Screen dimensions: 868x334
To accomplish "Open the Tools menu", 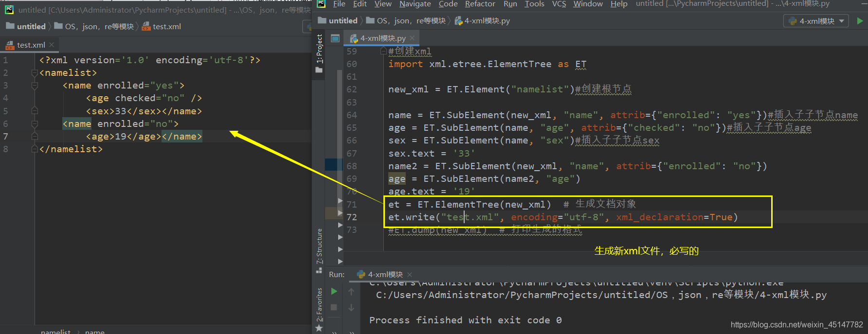I will pos(534,4).
